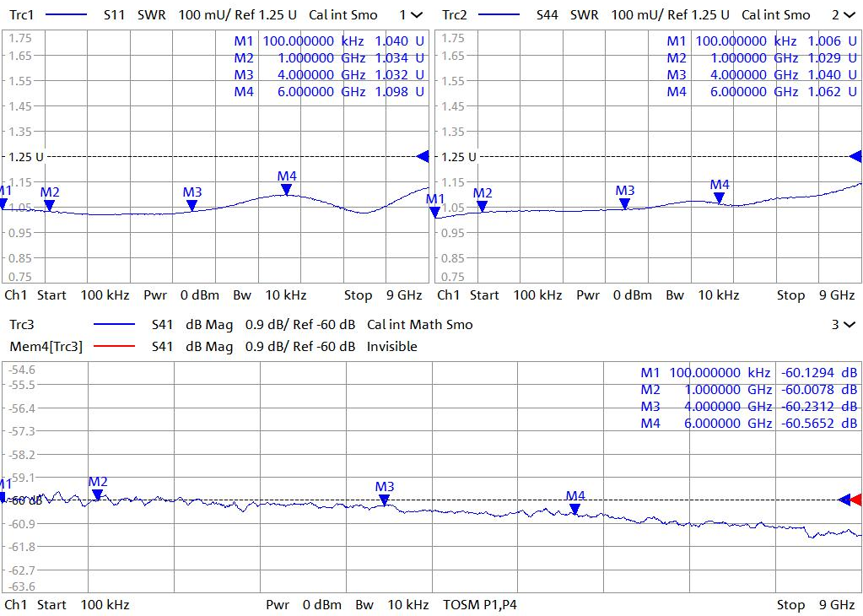Select marker M4 on the S44 trace
This screenshot has height=616, width=863.
click(x=719, y=197)
